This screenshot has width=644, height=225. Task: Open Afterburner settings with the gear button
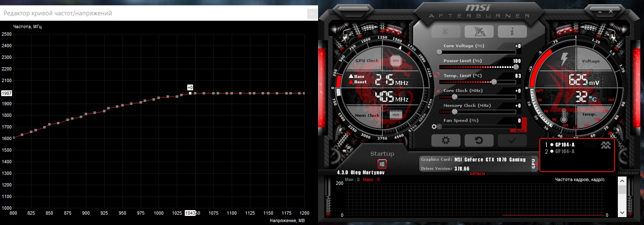(x=446, y=140)
